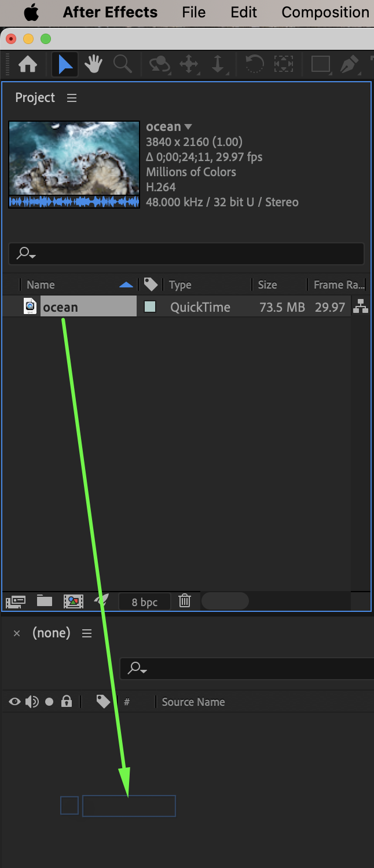This screenshot has width=374, height=868.
Task: Delete selected item with trash icon
Action: (185, 601)
